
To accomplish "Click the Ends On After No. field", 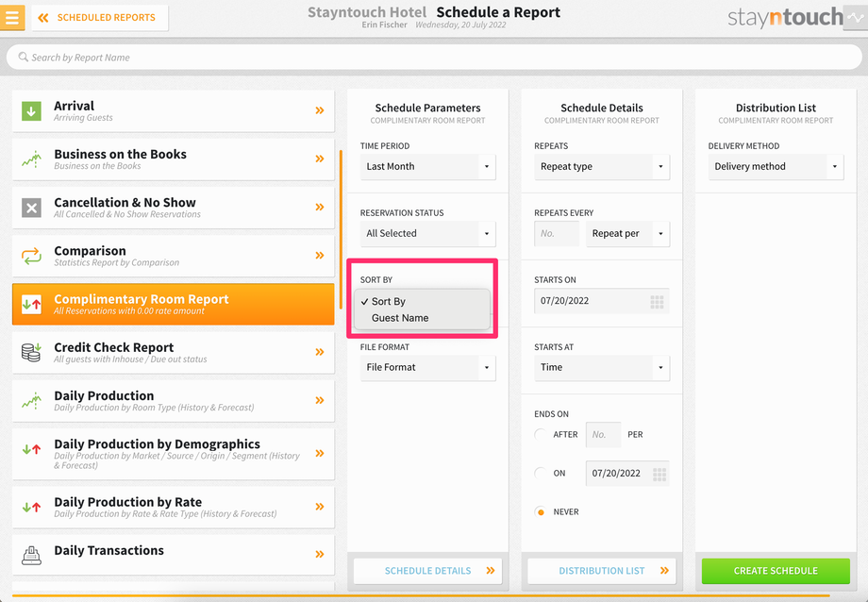I will coord(603,435).
